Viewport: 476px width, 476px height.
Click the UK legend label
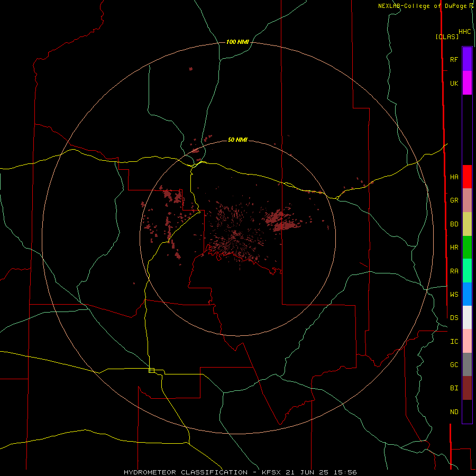point(454,84)
